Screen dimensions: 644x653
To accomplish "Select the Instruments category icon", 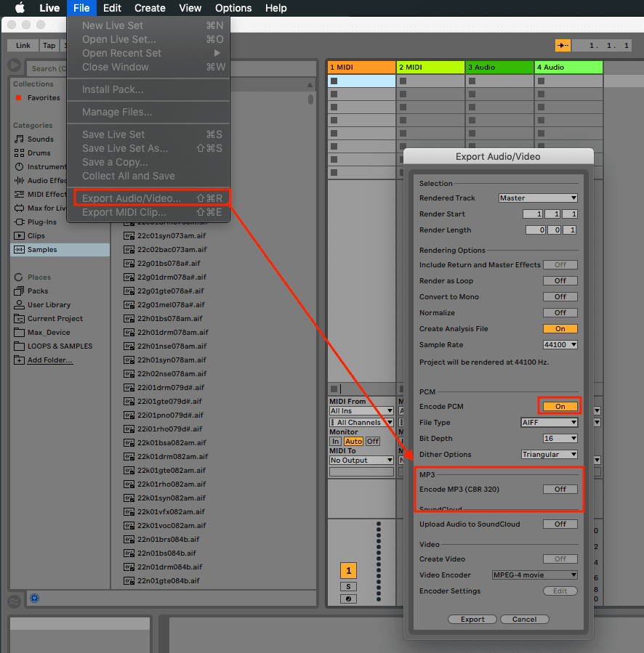I will tap(19, 166).
